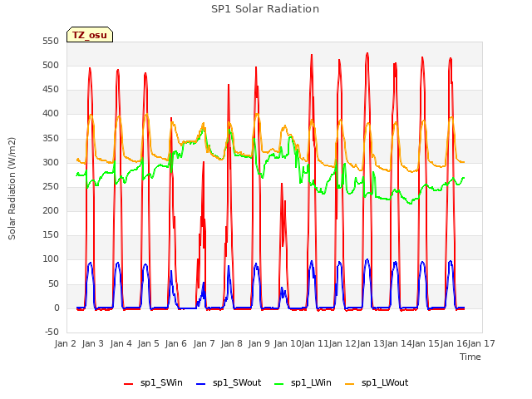Click the blue sp1_SWout legend swatch
Viewport: 532px width, 399px height.
(x=201, y=384)
